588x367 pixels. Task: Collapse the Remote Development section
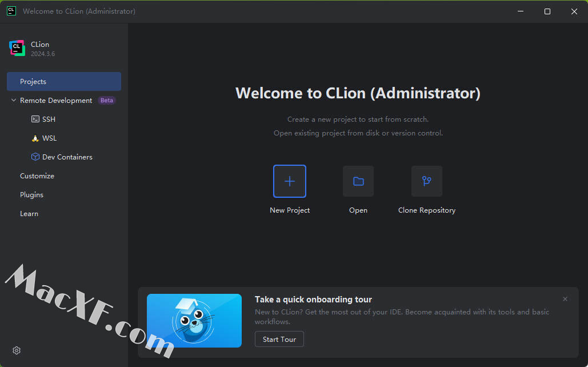coord(14,100)
